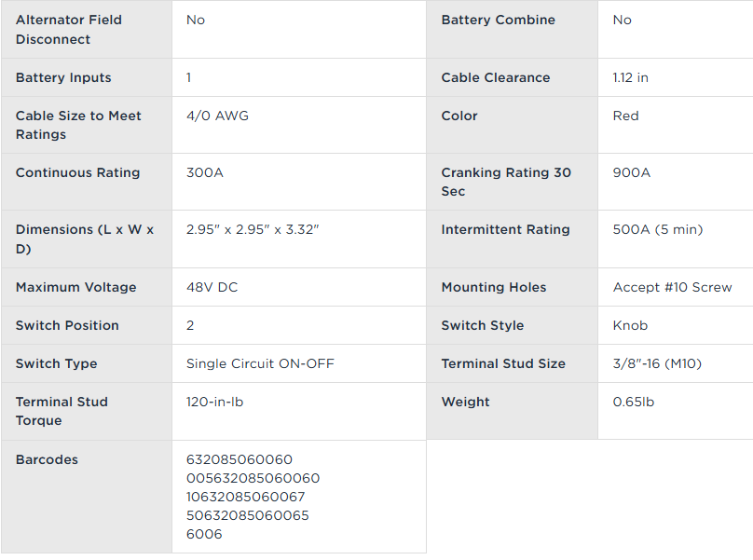Click the Switch Position label
Viewport: 753px width, 560px height.
pyautogui.click(x=67, y=325)
